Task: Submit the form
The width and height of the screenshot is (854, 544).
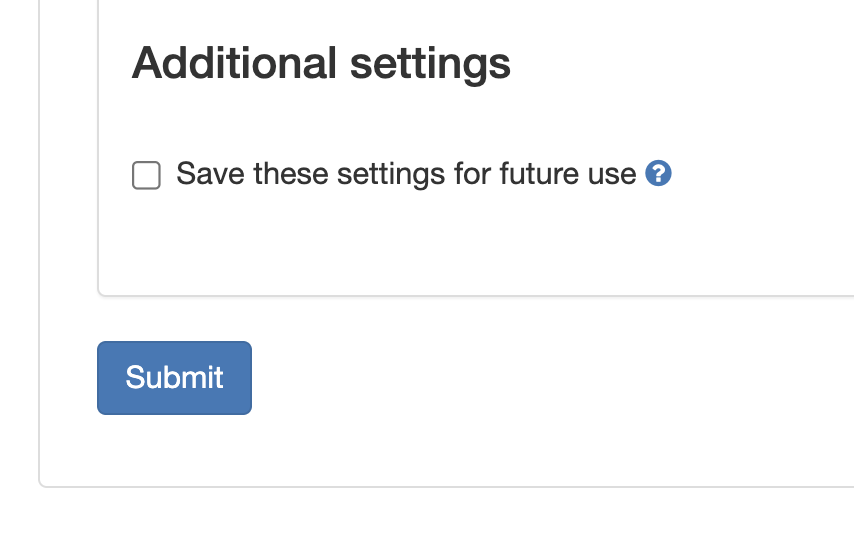Action: pyautogui.click(x=174, y=377)
